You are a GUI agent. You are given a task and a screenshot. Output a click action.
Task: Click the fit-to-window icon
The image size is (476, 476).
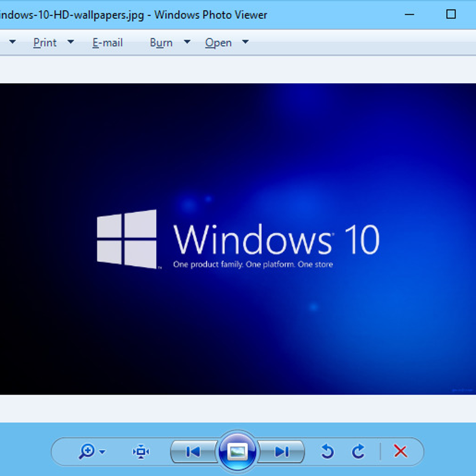[141, 451]
